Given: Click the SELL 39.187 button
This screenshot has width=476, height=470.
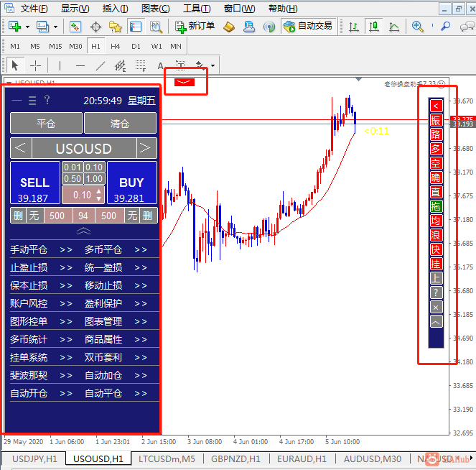Looking at the screenshot, I should [x=35, y=183].
